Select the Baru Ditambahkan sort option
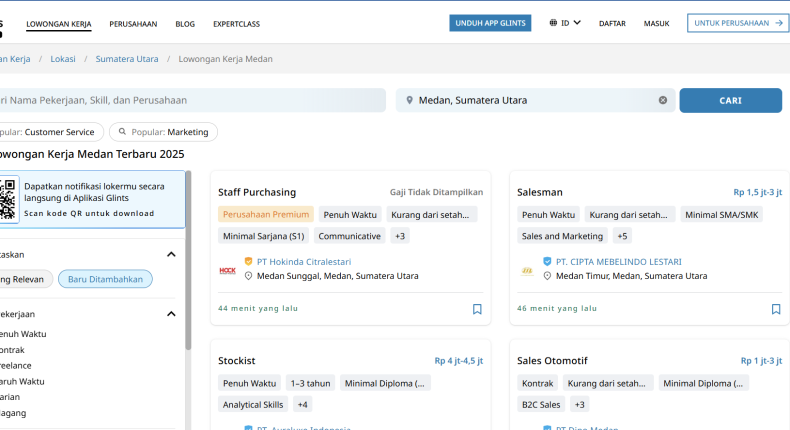The height and width of the screenshot is (430, 790). pyautogui.click(x=105, y=279)
